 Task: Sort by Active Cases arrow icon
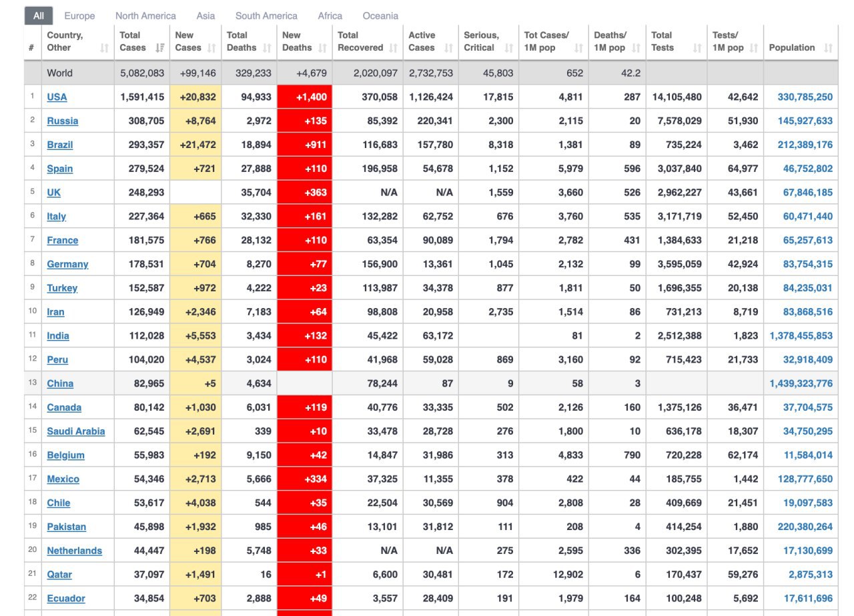coord(448,48)
